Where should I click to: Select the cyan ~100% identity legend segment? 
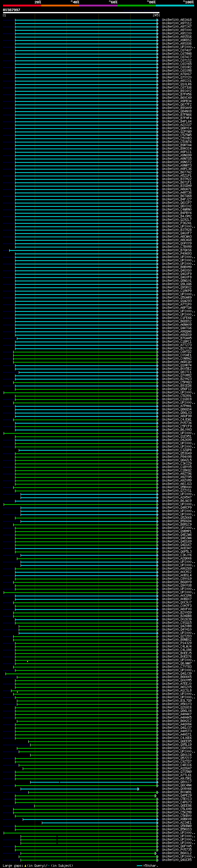(175, 6)
